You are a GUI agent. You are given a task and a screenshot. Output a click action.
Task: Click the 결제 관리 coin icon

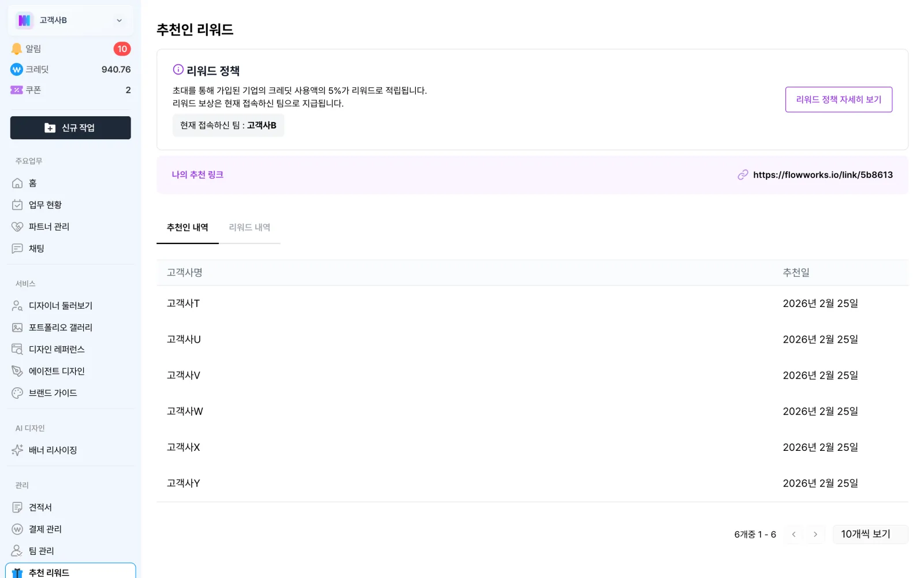tap(17, 529)
